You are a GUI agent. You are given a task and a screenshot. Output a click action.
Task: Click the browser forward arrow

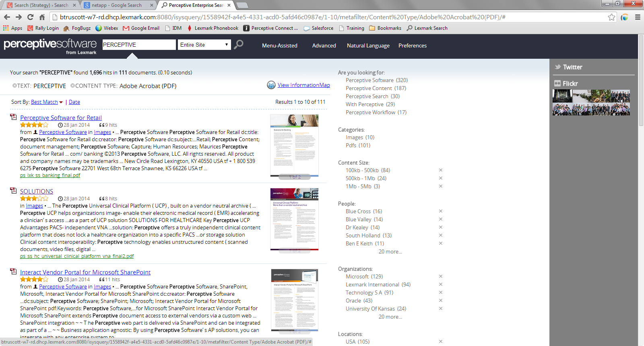[19, 17]
